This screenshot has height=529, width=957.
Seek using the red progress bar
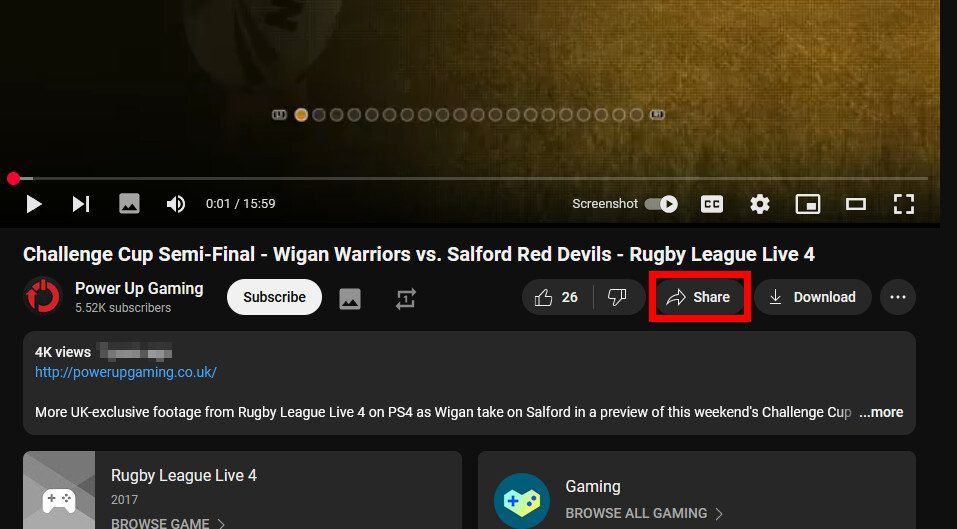point(470,179)
